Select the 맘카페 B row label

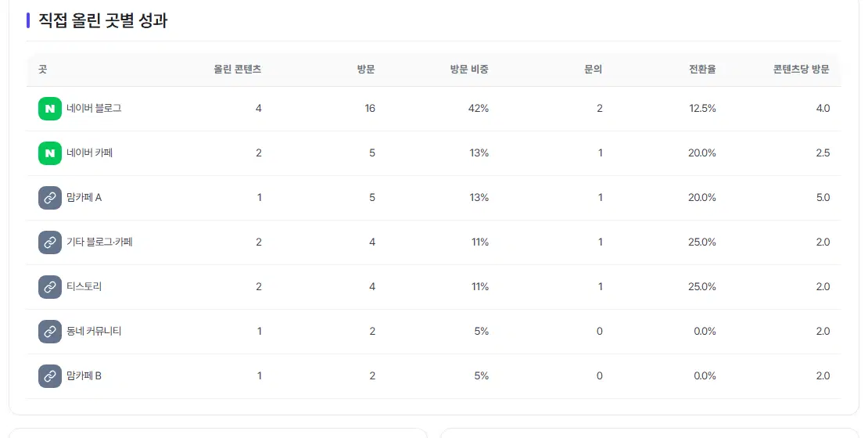coord(84,375)
